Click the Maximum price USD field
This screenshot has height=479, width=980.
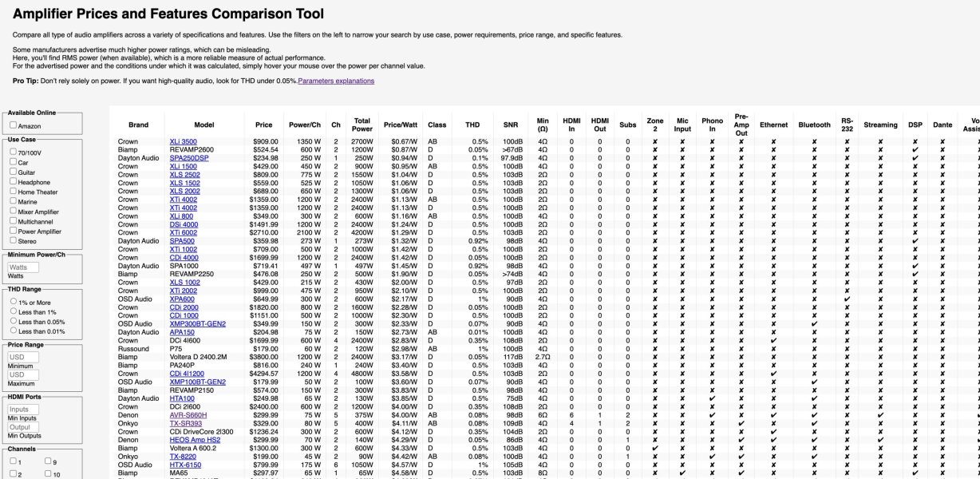[22, 374]
